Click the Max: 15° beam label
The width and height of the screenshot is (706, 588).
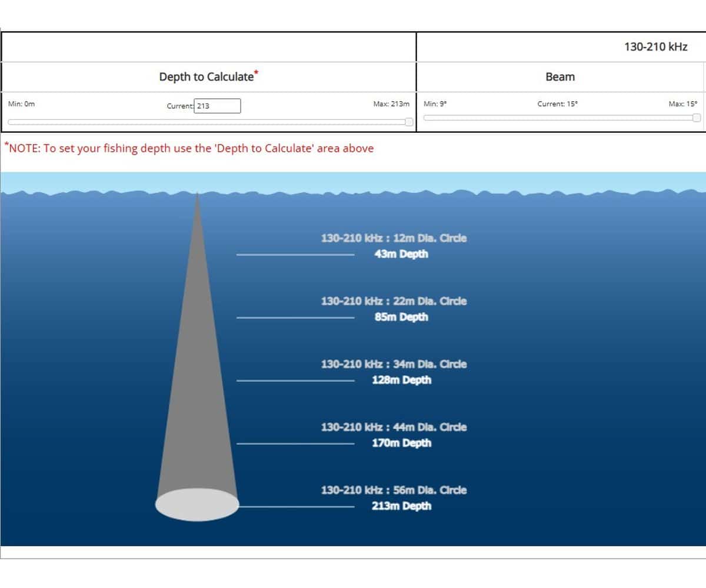click(x=683, y=104)
